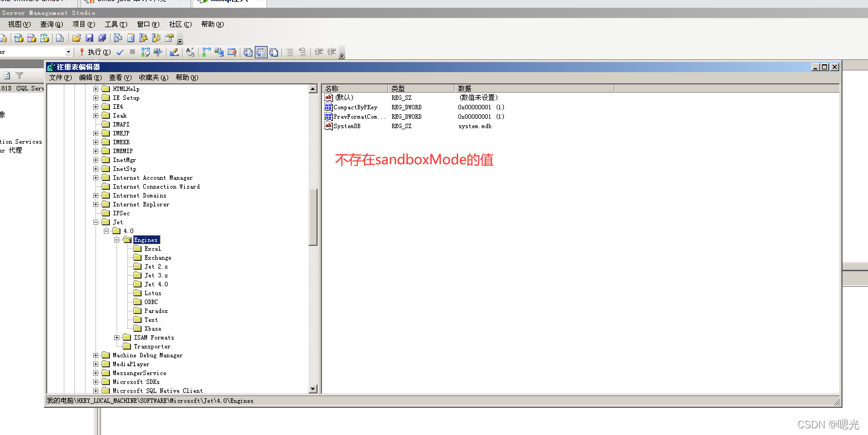The width and height of the screenshot is (868, 435).
Task: Open the Properties Window toolbar icon
Action: point(169,38)
